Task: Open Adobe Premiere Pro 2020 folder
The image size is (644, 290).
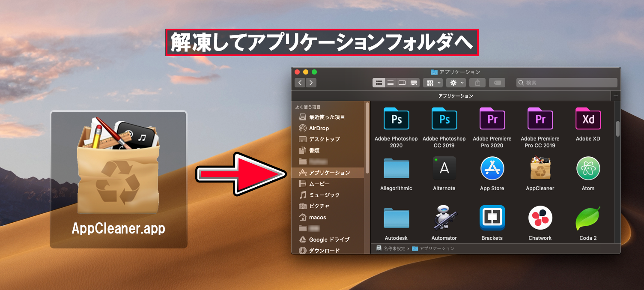Action: click(492, 119)
